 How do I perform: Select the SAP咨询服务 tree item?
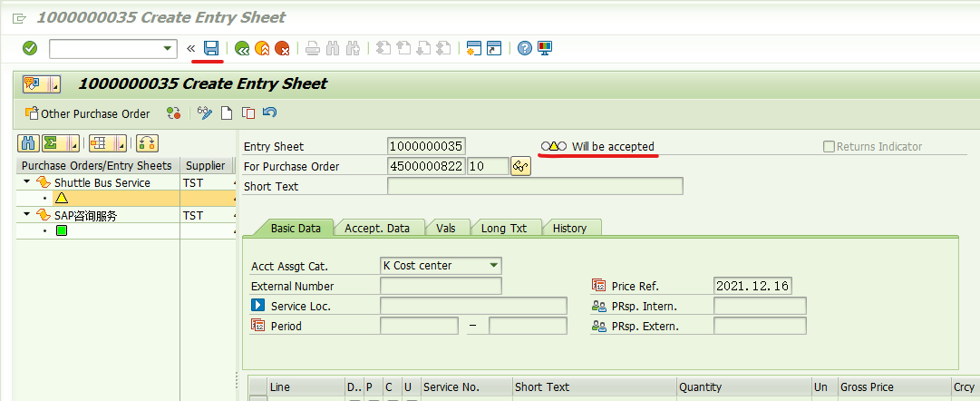[x=85, y=215]
